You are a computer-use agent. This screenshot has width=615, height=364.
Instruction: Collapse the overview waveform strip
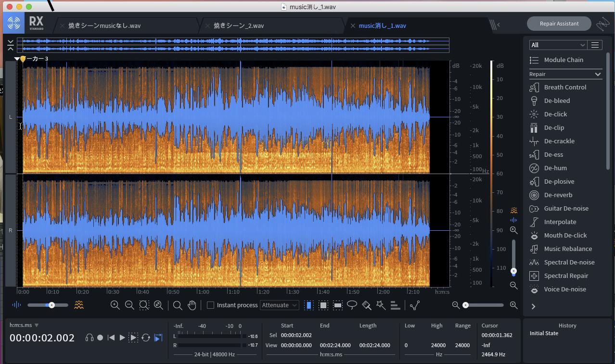[10, 45]
